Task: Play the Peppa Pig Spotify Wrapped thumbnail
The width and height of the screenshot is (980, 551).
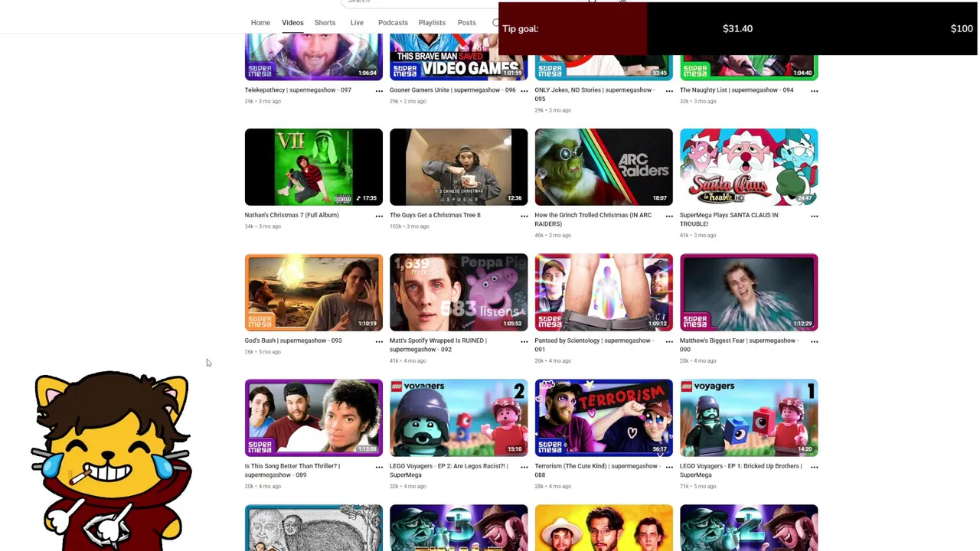Action: [459, 292]
